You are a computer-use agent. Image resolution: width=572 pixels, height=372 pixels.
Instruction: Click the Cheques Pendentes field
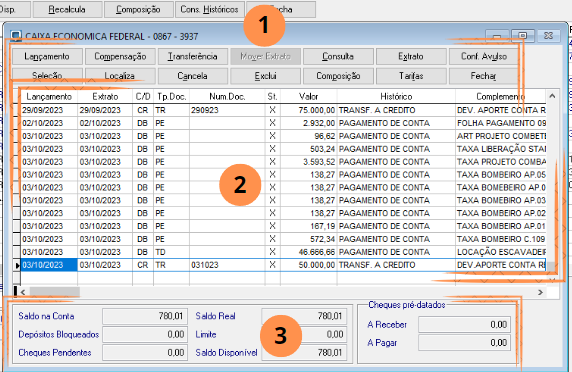(x=145, y=352)
